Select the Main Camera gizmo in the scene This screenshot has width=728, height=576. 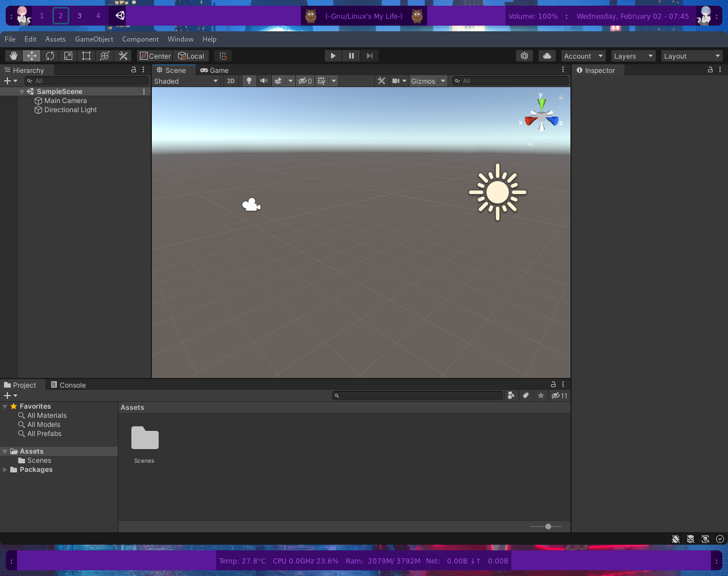click(251, 205)
